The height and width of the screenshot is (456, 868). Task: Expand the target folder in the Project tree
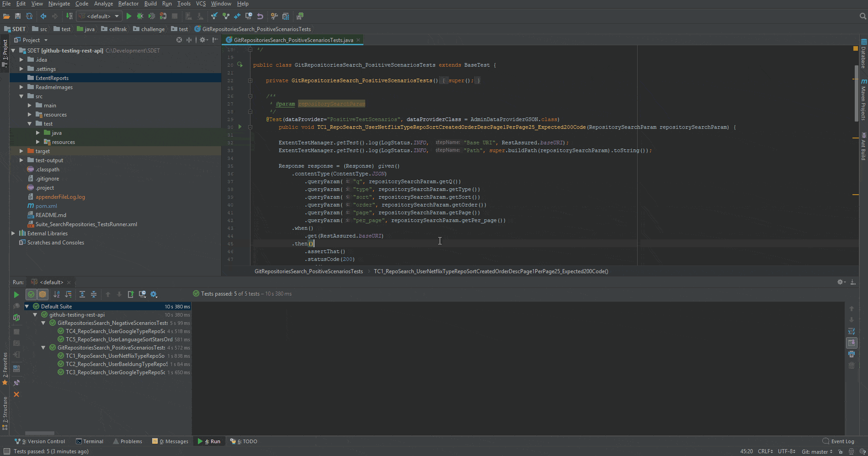click(x=21, y=151)
